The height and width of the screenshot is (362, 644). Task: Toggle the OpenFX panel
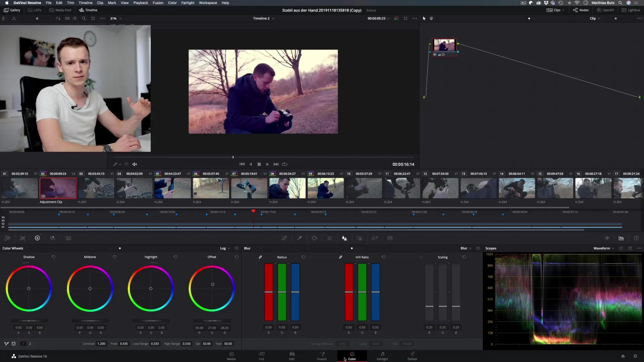click(605, 10)
